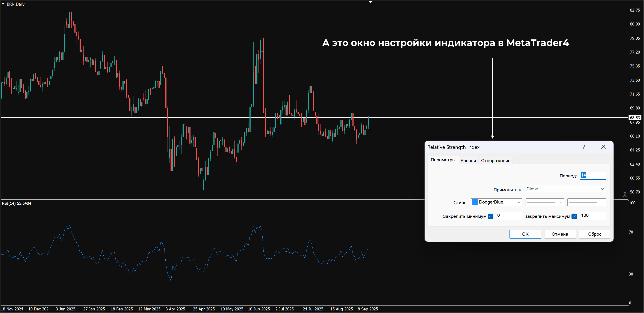Screen dimensions: 644x313
Task: Click the RSI(14) 55.6404 indicator label
Action: (x=17, y=204)
